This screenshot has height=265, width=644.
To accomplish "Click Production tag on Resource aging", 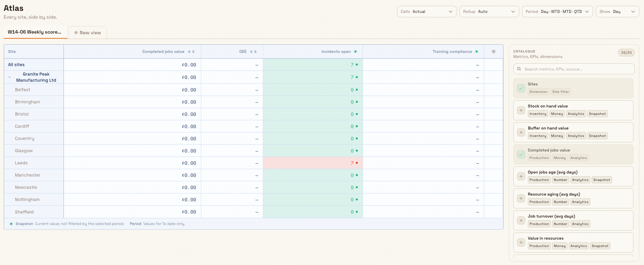I will 539,202.
